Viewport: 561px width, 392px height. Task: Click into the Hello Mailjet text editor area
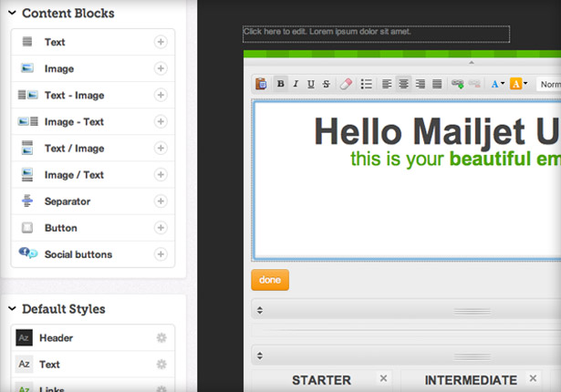pos(407,181)
